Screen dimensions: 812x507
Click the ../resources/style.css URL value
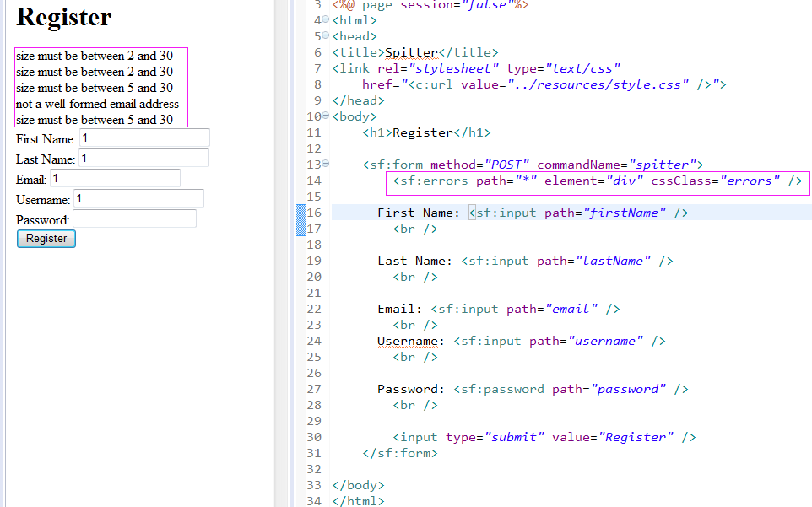(x=598, y=84)
